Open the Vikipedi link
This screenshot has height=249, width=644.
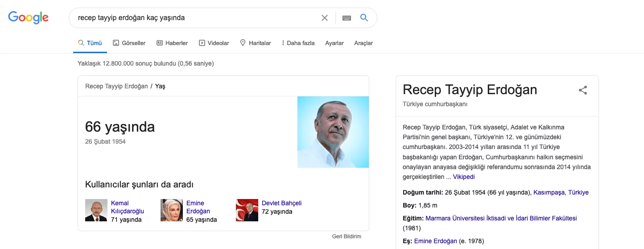[x=464, y=177]
